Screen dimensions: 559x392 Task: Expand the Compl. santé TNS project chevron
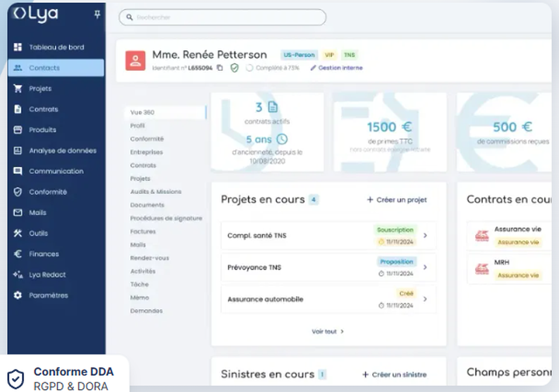coord(425,235)
